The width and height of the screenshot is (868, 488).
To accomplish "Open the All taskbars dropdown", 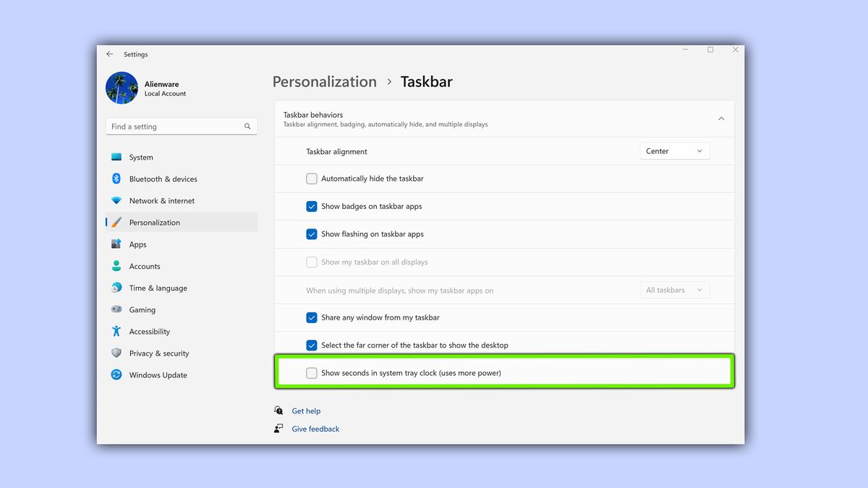I will (675, 290).
